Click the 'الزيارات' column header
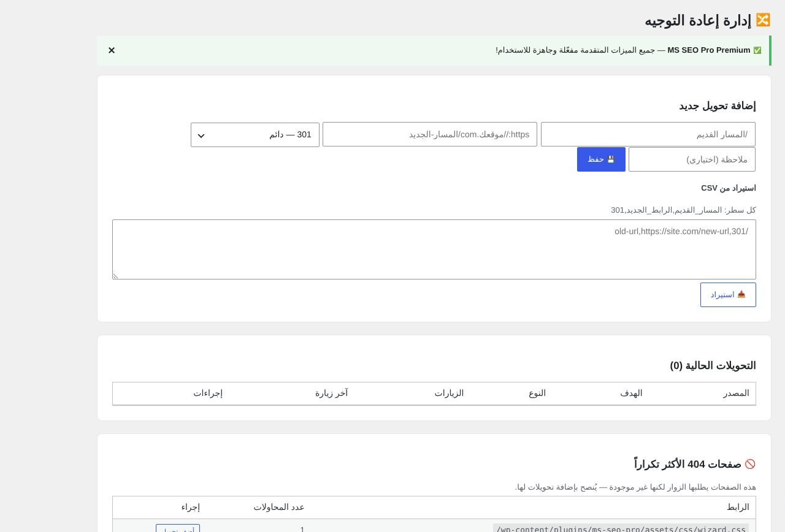 (x=449, y=393)
